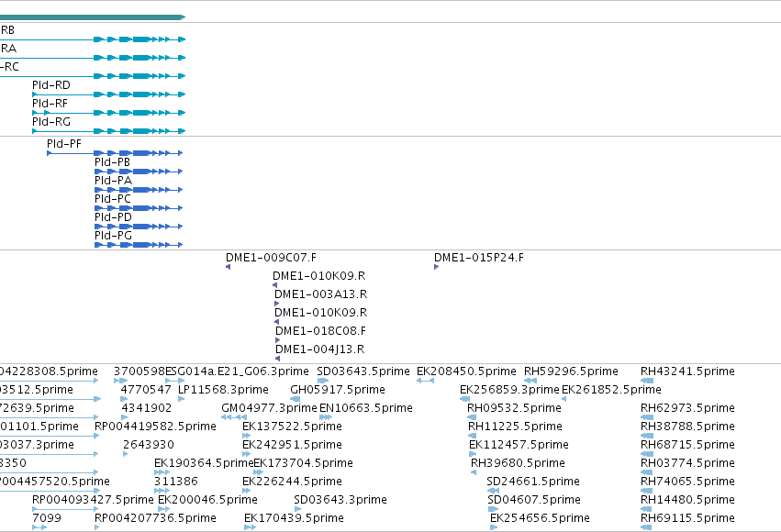Screen dimensions: 781x532
Task: Select DME1-018C08.F label
Action: (x=321, y=331)
